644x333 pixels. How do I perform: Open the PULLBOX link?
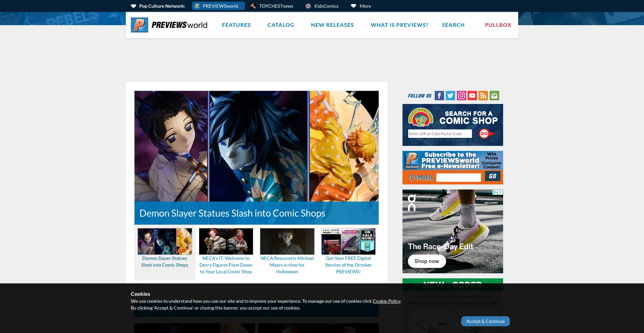498,25
